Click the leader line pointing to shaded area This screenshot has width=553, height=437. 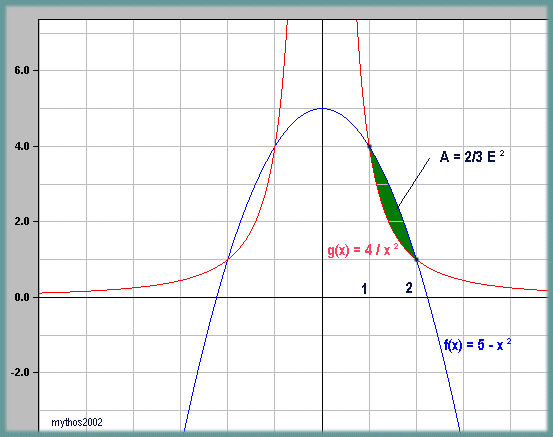(x=414, y=182)
